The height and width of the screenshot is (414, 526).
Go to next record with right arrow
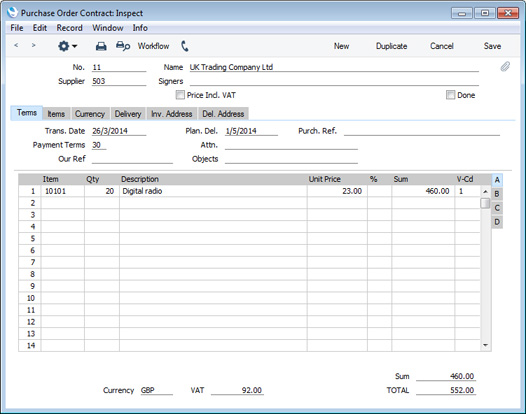point(33,45)
